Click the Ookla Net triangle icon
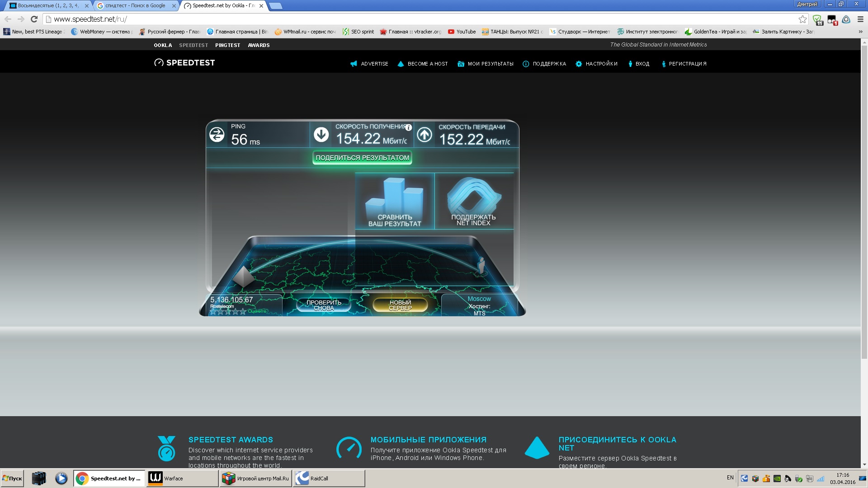This screenshot has width=868, height=488. [537, 447]
